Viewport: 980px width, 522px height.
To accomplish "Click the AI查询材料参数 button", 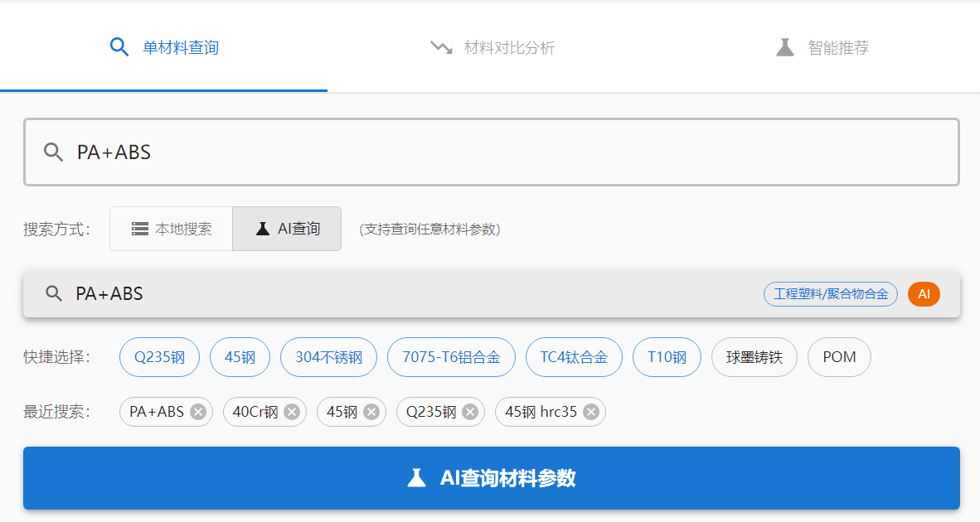I will [492, 478].
